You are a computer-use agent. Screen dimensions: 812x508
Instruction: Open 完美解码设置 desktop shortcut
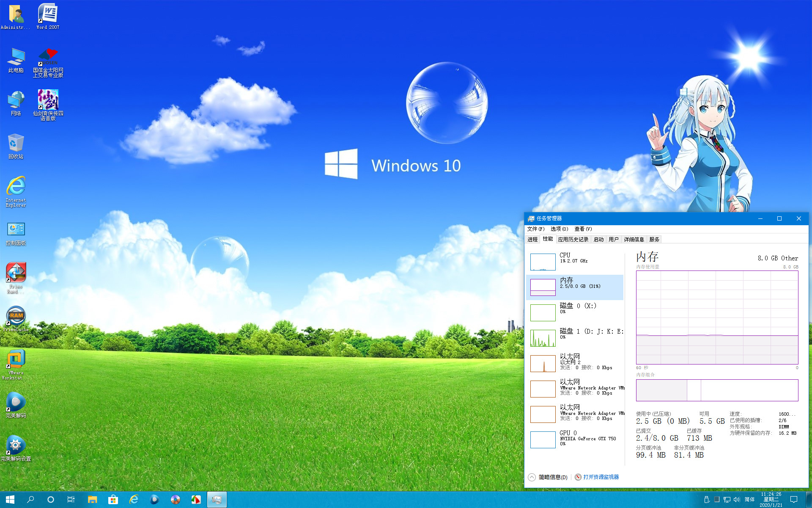(16, 448)
